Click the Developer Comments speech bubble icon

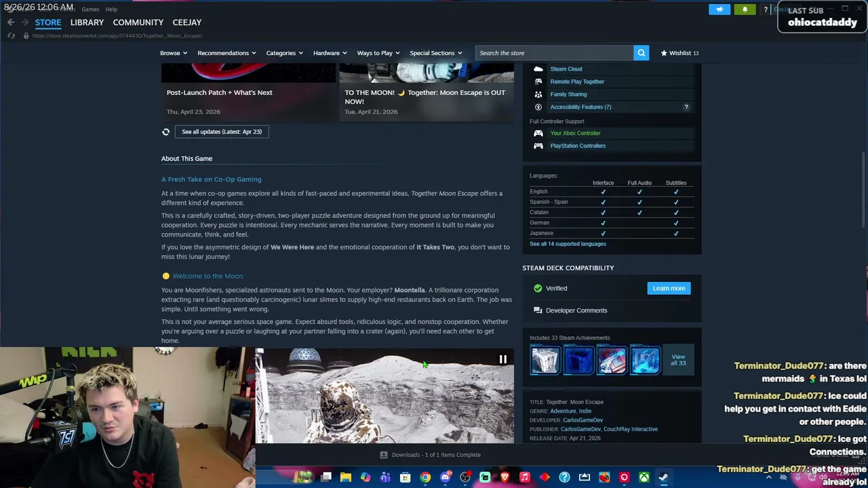point(538,310)
